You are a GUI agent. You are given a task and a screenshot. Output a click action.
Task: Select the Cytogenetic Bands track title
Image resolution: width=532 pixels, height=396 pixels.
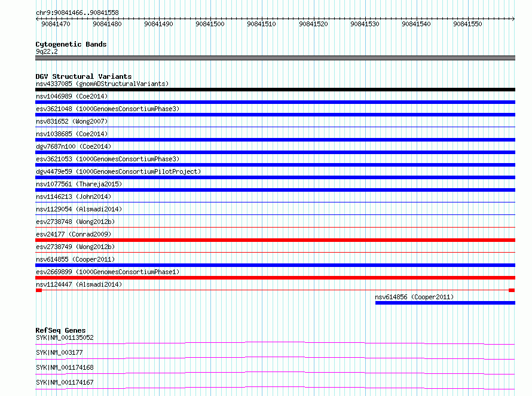[x=71, y=44]
